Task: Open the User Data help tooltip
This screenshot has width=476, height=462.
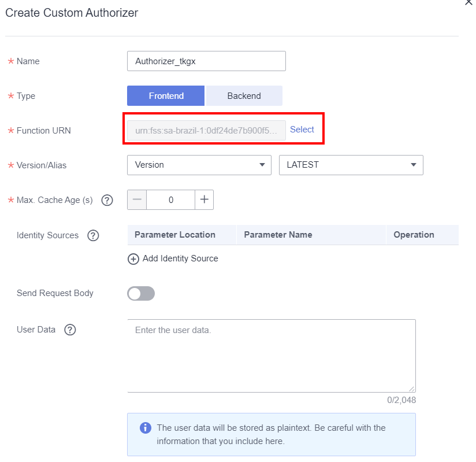Action: coord(70,330)
